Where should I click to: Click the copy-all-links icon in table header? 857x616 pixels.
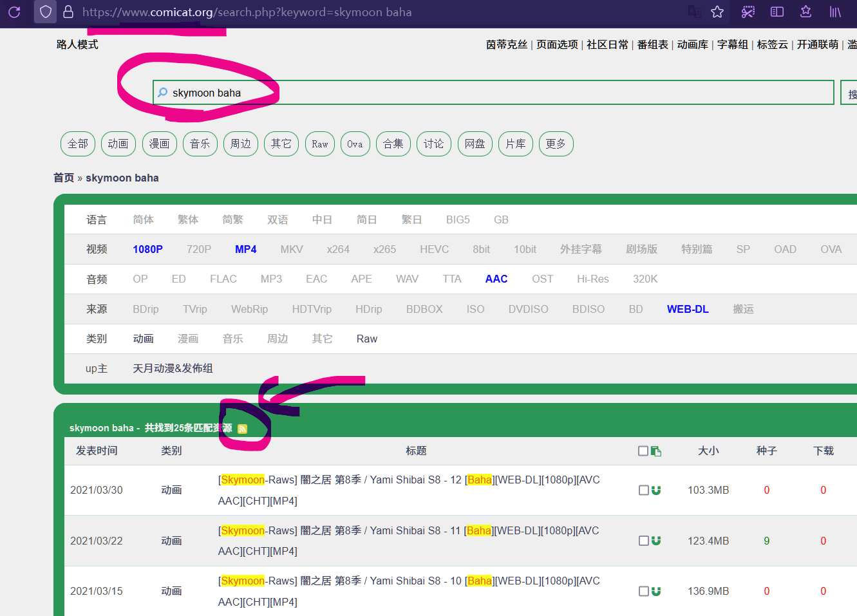tap(656, 451)
